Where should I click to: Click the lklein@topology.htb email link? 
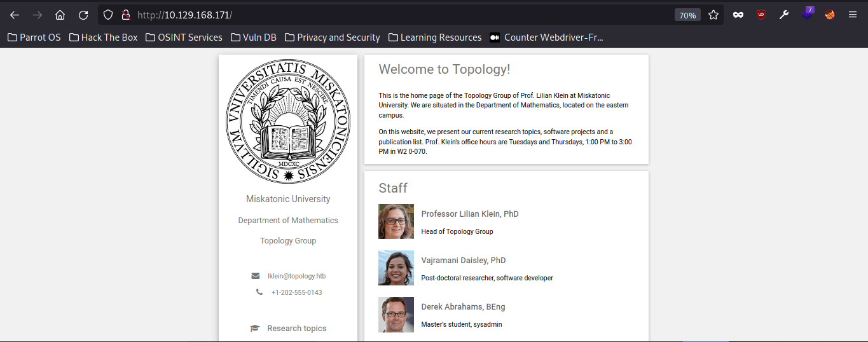point(296,276)
